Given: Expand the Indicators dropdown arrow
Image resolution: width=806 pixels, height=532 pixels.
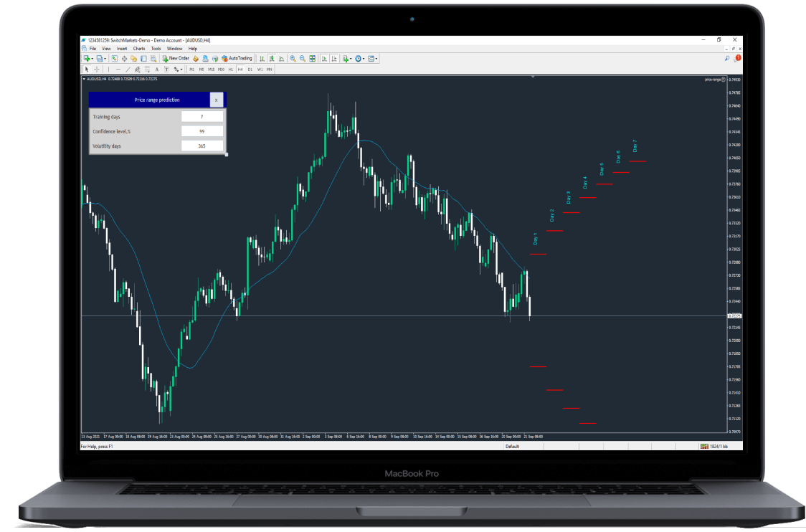Looking at the screenshot, I should coord(351,59).
